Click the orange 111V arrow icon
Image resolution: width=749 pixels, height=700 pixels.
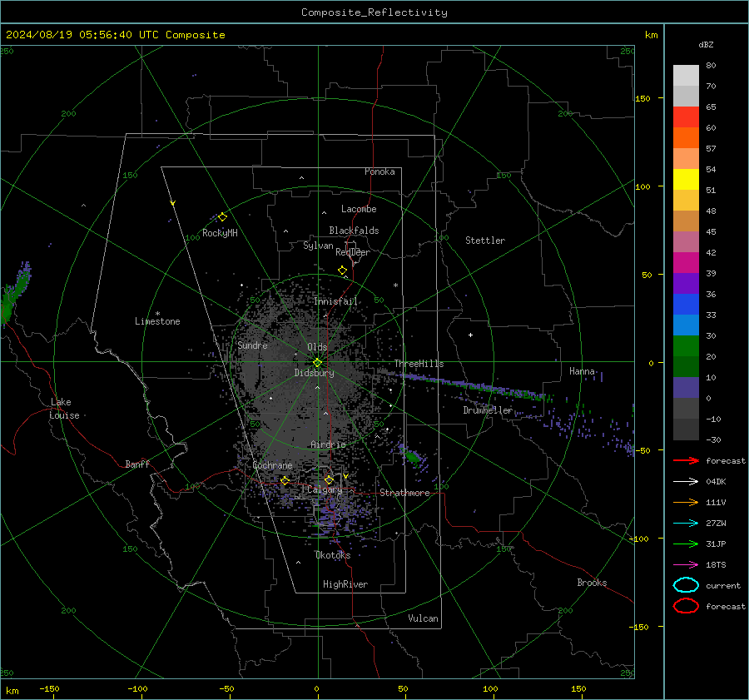(x=686, y=502)
